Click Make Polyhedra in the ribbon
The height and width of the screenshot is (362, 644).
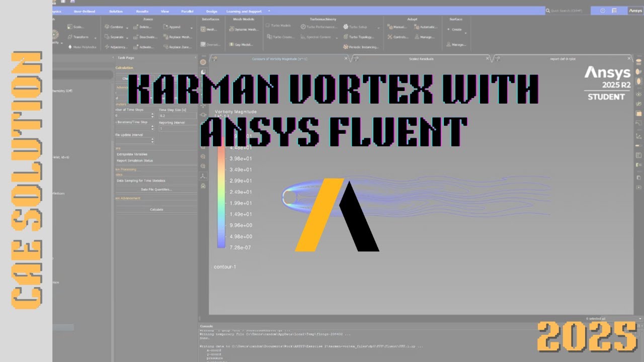pos(82,47)
